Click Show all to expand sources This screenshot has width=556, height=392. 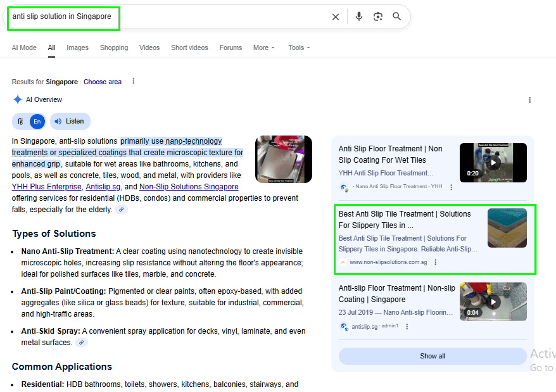click(433, 356)
